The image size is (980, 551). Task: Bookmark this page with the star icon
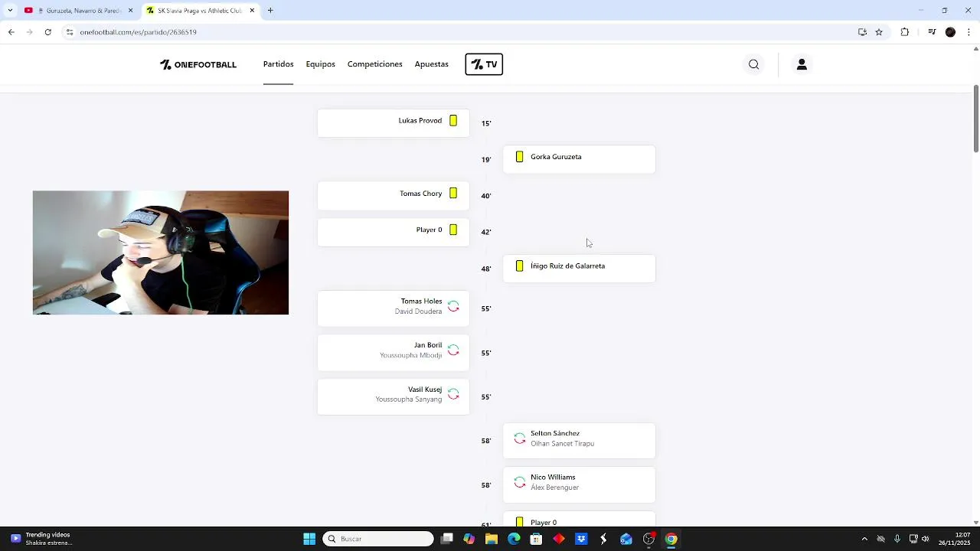tap(879, 32)
